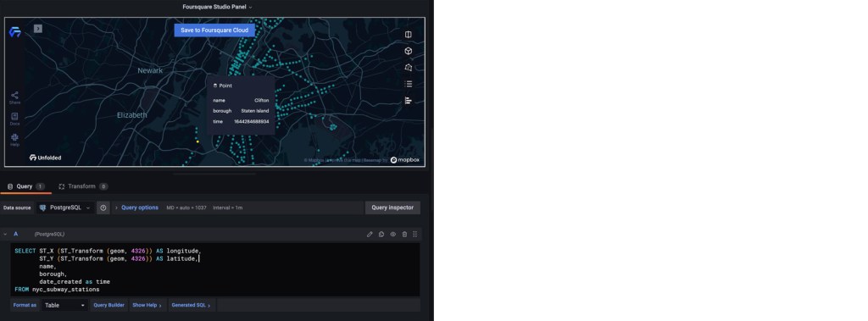Click the time value 1644284688934
The image size is (868, 321).
pos(251,121)
